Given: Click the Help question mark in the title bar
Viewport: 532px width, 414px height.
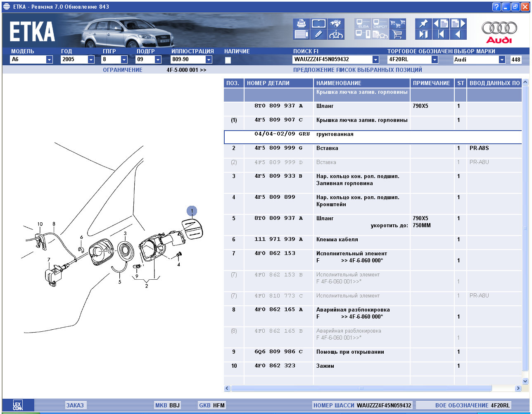Looking at the screenshot, I should 496,7.
